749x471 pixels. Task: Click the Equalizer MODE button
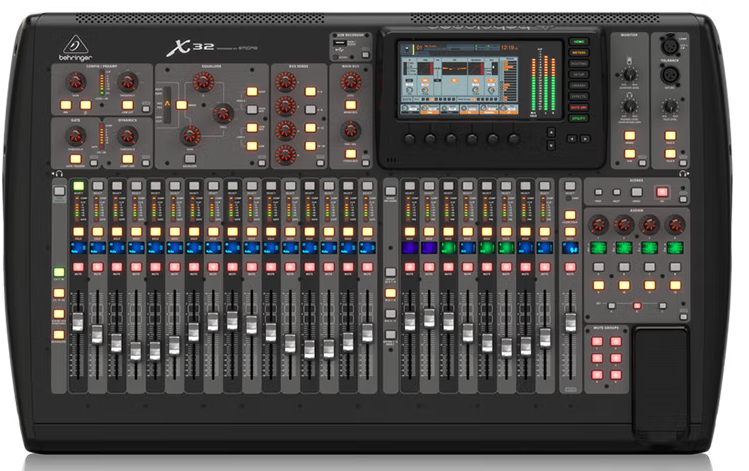(x=182, y=105)
